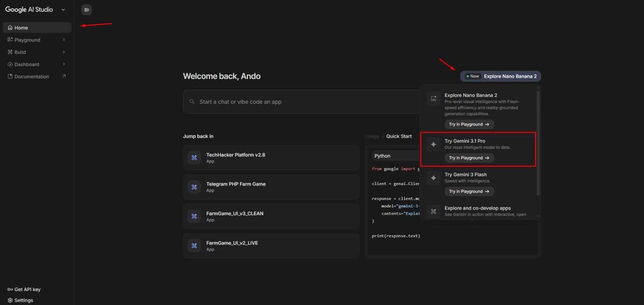
Task: Click the sparkle icon beside Try Gemini 3 Flash
Action: pyautogui.click(x=434, y=178)
